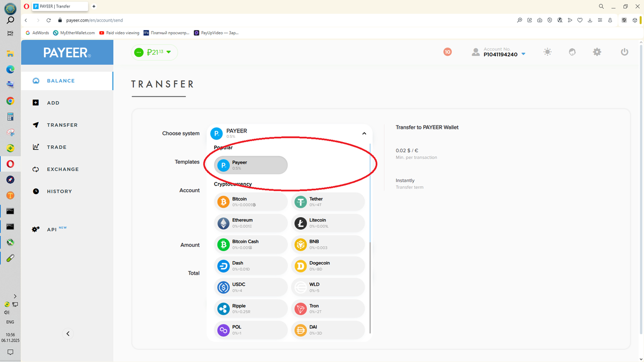Pick POL from the crypto list
Image resolution: width=644 pixels, height=362 pixels.
(251, 330)
